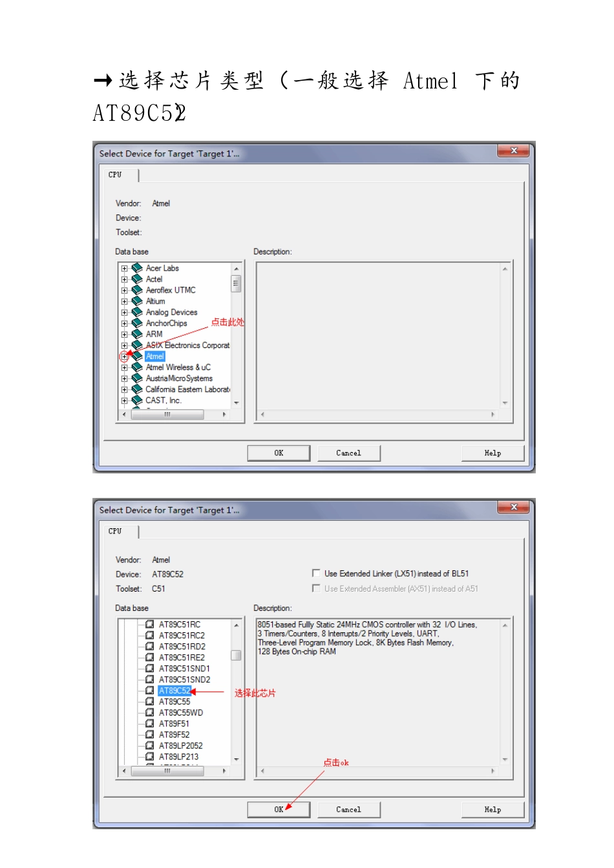Click Cancel in the AT89C52 device dialog
The width and height of the screenshot is (614, 868).
tap(348, 809)
